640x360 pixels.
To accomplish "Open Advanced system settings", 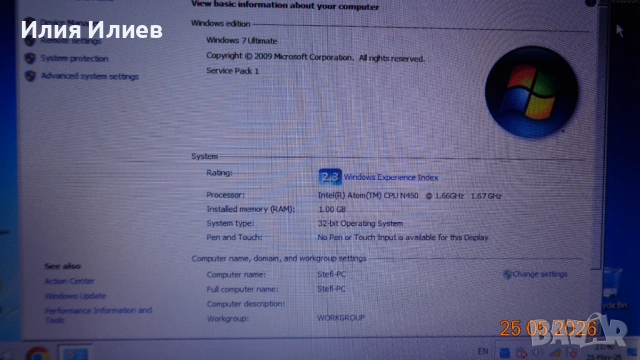I will [x=90, y=76].
